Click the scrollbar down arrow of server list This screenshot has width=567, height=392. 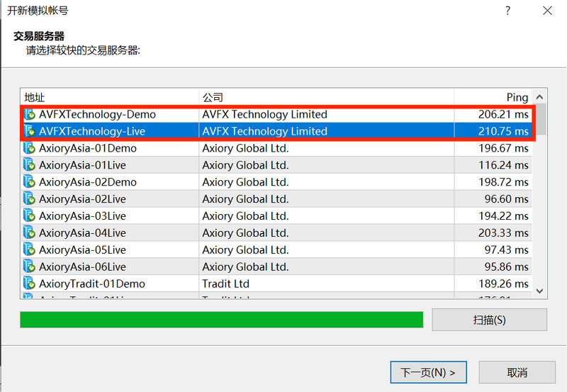coord(539,291)
